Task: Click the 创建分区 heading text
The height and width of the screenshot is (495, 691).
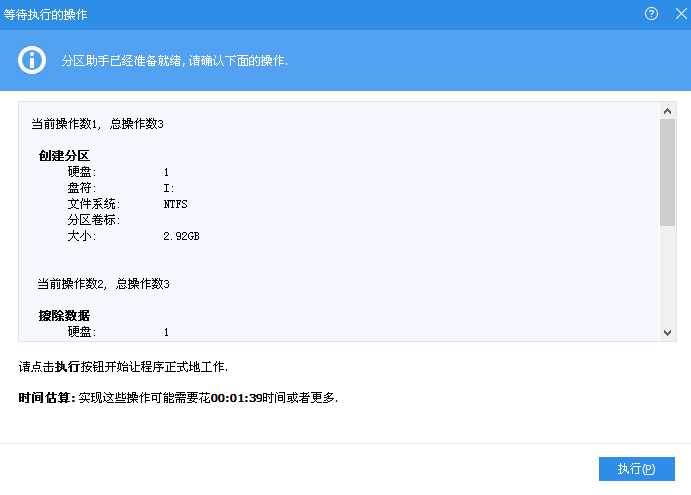Action: tap(64, 156)
